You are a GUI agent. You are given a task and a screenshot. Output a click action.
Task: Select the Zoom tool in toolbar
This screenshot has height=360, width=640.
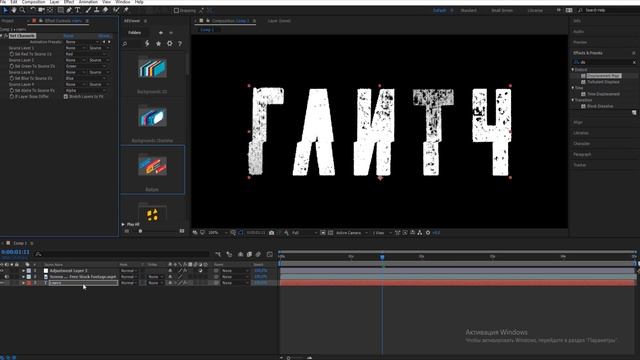click(22, 10)
